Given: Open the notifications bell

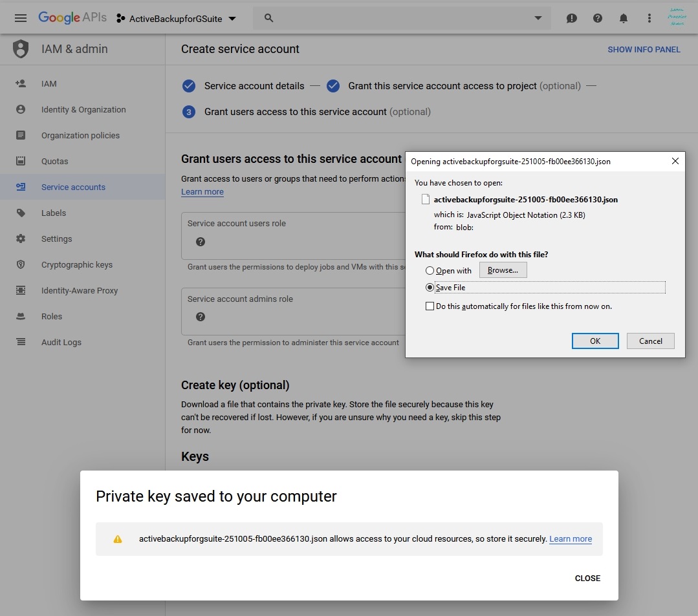Looking at the screenshot, I should pos(623,18).
